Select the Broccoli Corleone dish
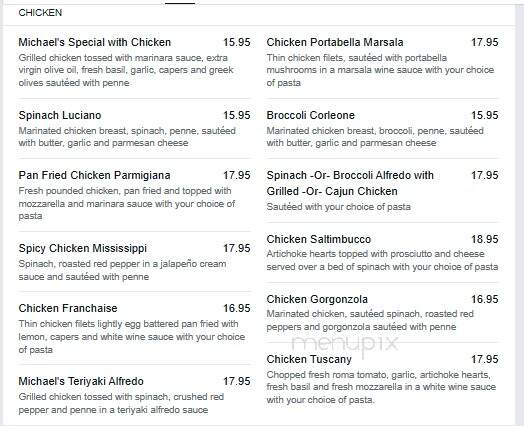Viewport: 524px width, 426px height. [x=310, y=115]
